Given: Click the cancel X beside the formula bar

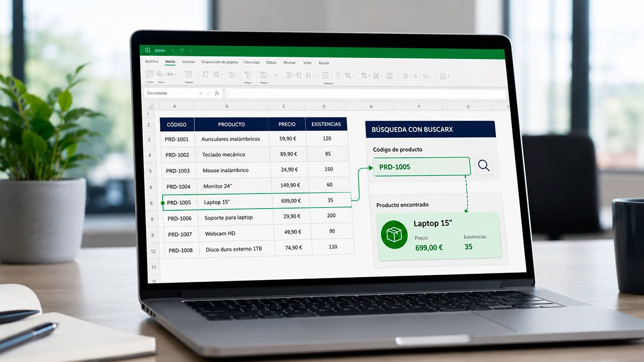Looking at the screenshot, I should pos(201,93).
